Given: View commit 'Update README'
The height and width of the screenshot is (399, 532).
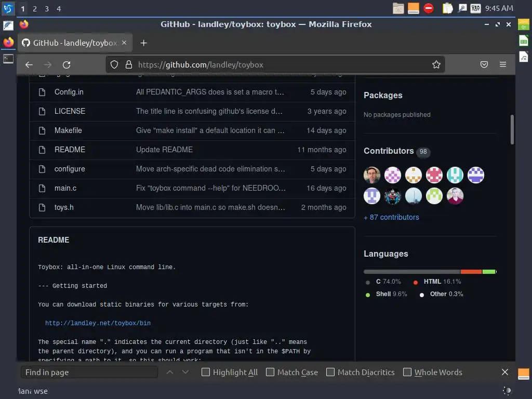Looking at the screenshot, I should point(164,150).
